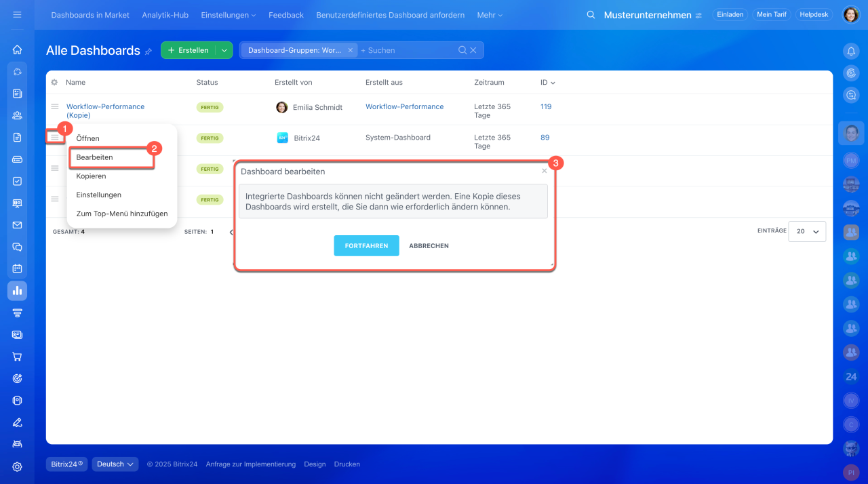Open the Employees people icon in sidebar

coord(17,115)
